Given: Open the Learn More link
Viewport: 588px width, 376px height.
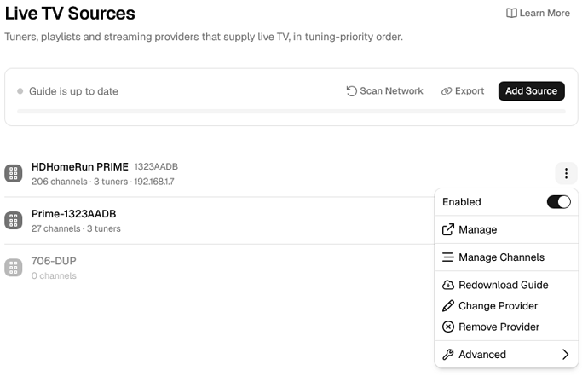Looking at the screenshot, I should pyautogui.click(x=538, y=13).
